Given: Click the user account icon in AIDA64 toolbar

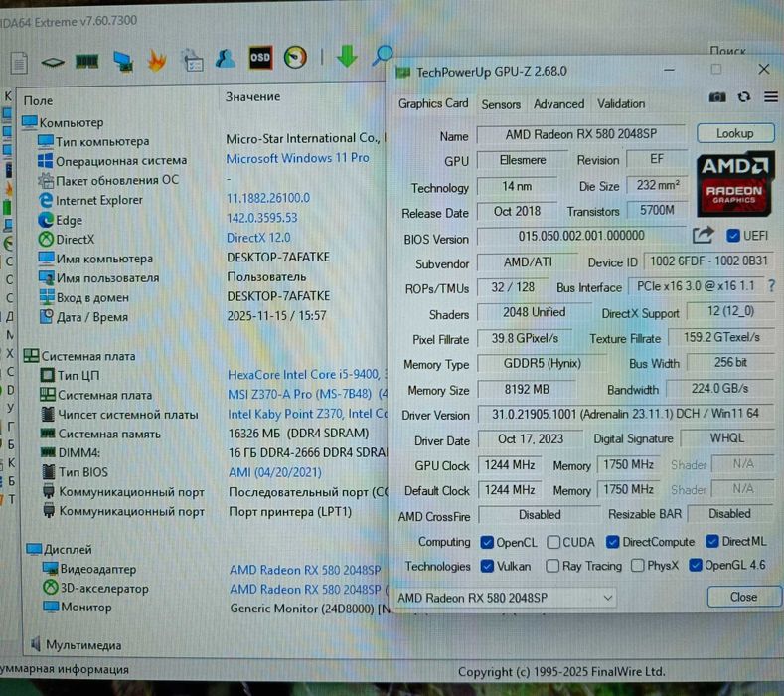Looking at the screenshot, I should (226, 59).
